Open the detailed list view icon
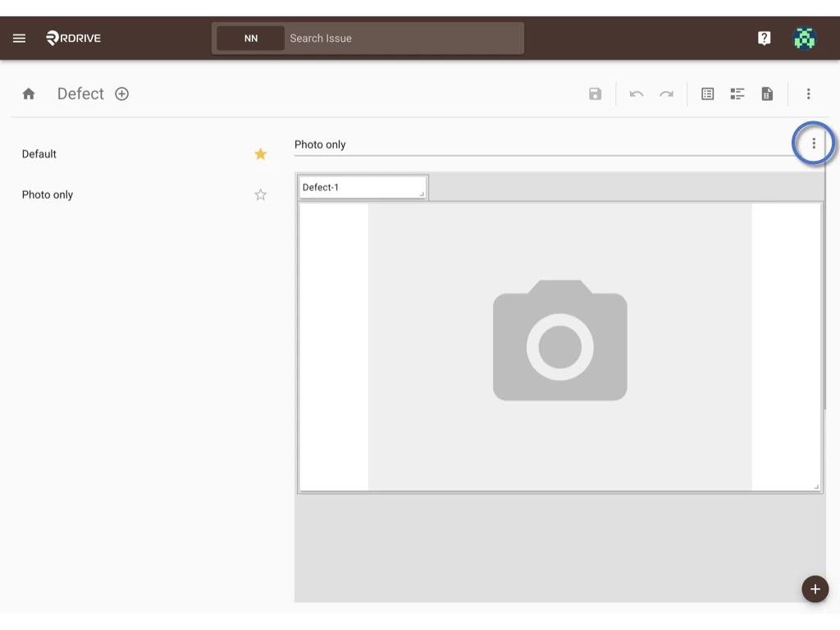840x630 pixels. [x=737, y=94]
